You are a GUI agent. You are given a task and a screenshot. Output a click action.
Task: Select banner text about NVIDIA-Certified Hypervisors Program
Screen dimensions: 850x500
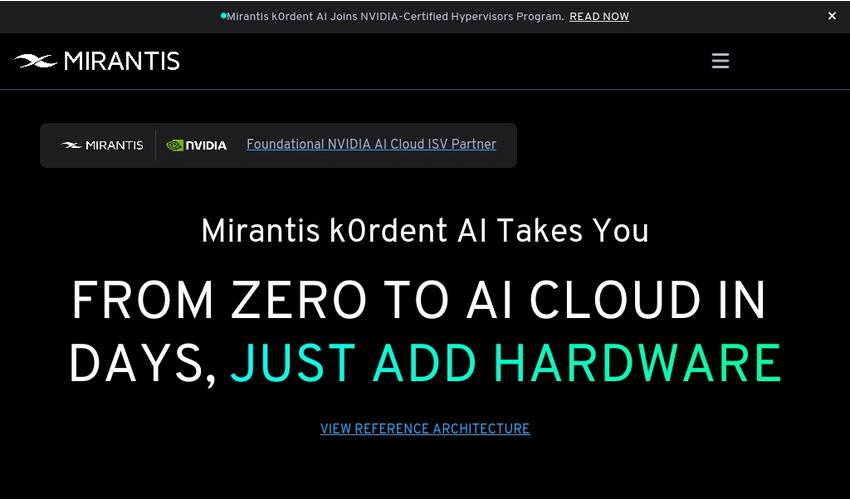[x=395, y=17]
